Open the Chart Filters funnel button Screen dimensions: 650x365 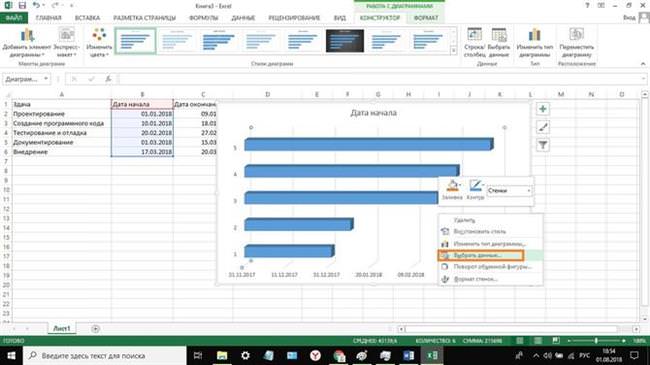click(x=543, y=145)
